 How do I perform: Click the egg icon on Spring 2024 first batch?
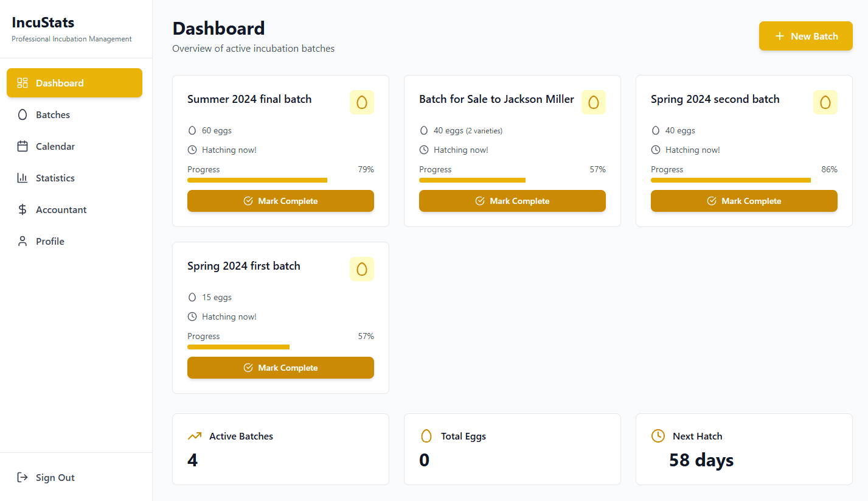click(362, 269)
